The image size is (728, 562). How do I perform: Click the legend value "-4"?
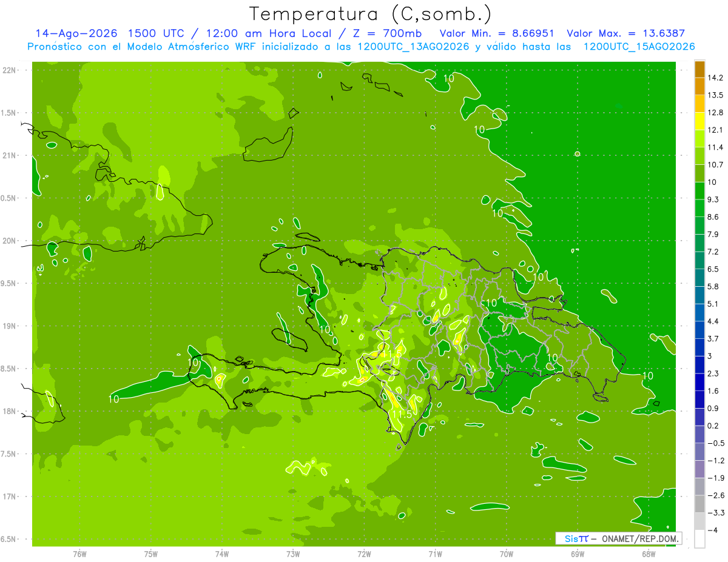[712, 530]
